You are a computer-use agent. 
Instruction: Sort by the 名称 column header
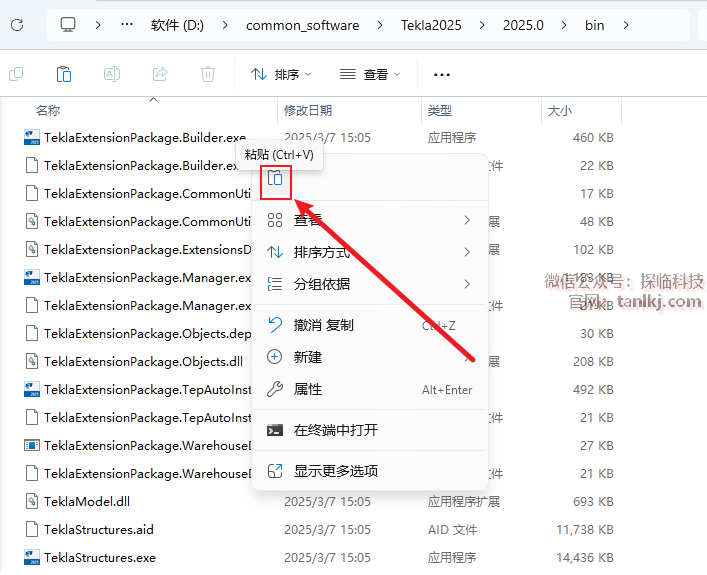pyautogui.click(x=48, y=110)
